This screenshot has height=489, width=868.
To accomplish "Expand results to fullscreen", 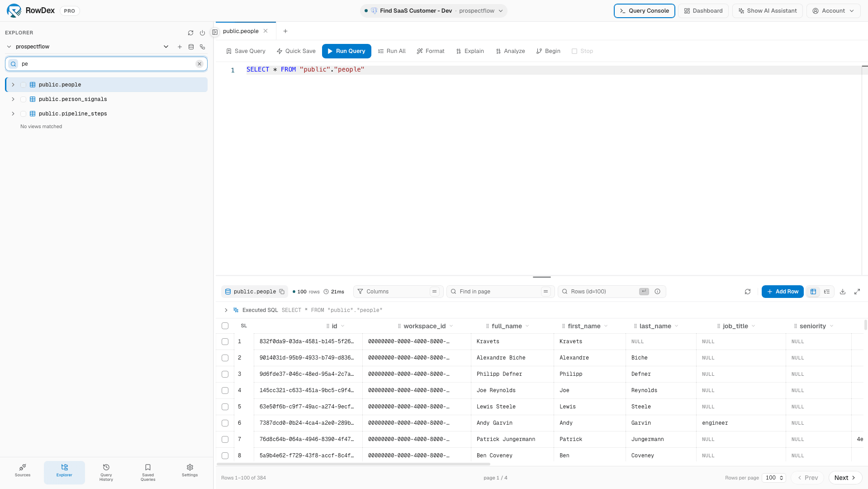I will 857,292.
